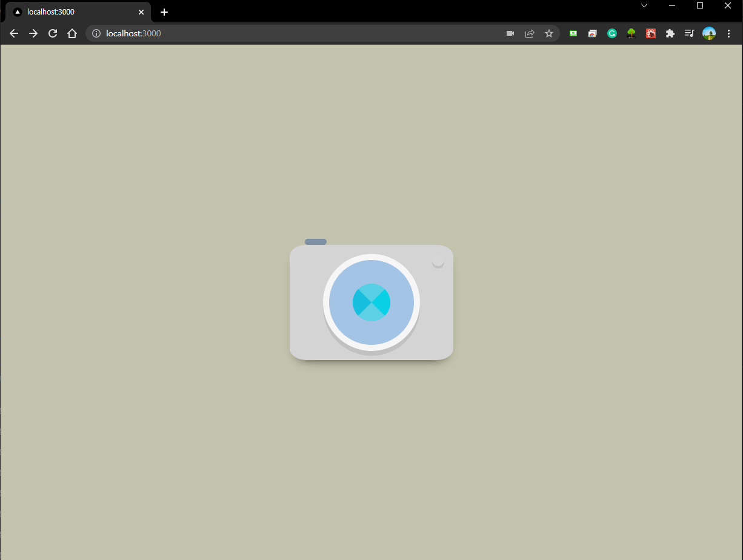
Task: Click the camera's small flash circle
Action: coord(438,261)
